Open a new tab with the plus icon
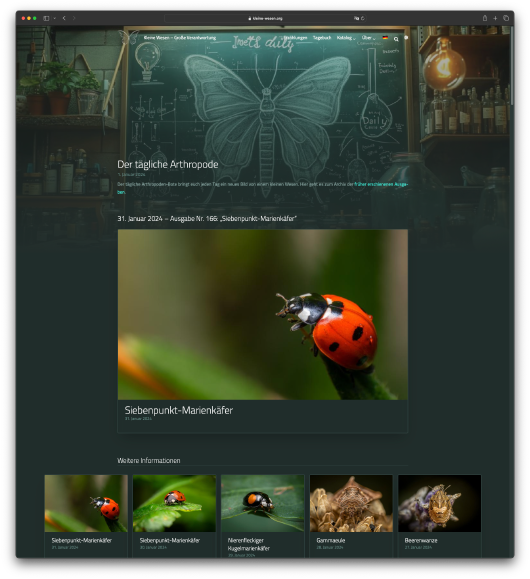Screen dimensions: 530x579 click(x=495, y=18)
